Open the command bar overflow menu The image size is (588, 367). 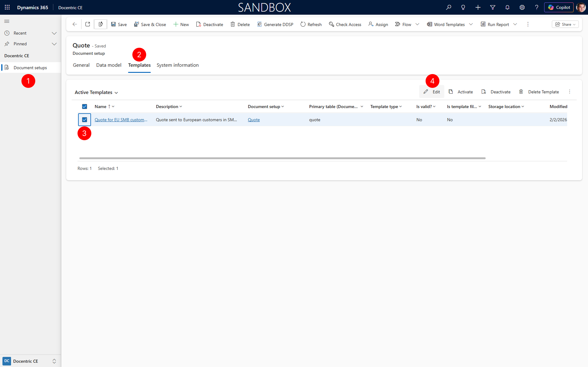(528, 24)
